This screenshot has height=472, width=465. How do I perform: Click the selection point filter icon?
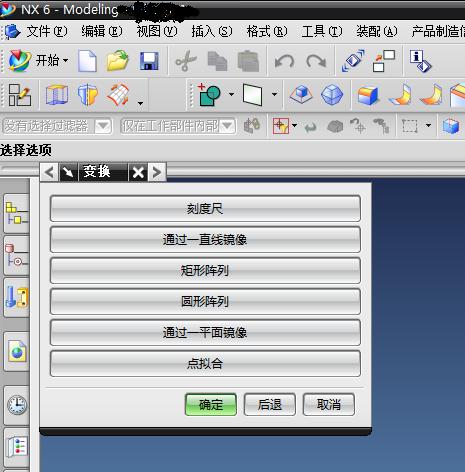[281, 126]
